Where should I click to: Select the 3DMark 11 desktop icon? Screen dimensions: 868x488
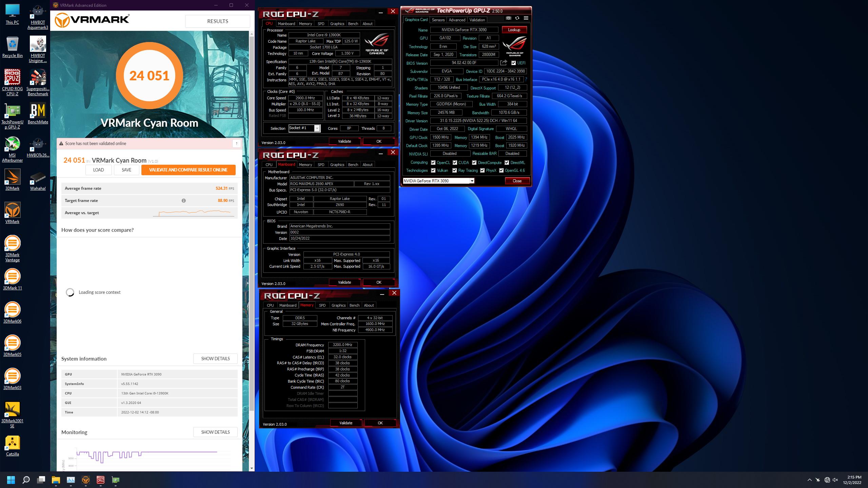[13, 279]
